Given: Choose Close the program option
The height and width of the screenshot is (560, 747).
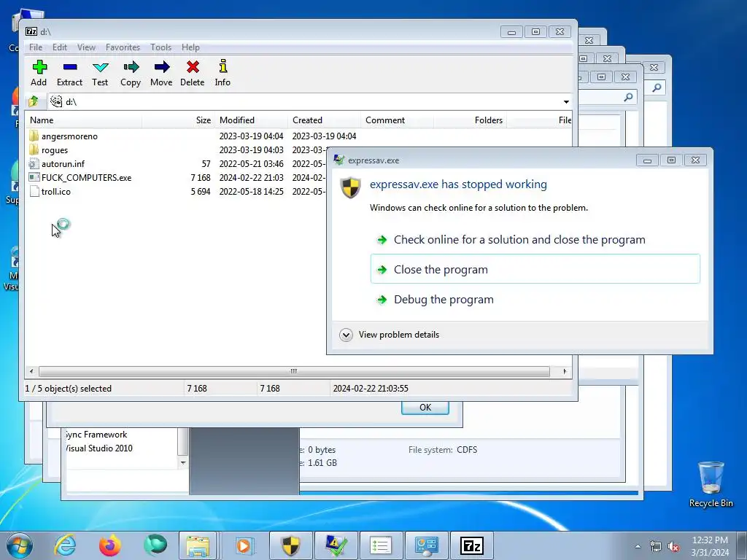Looking at the screenshot, I should (x=535, y=269).
